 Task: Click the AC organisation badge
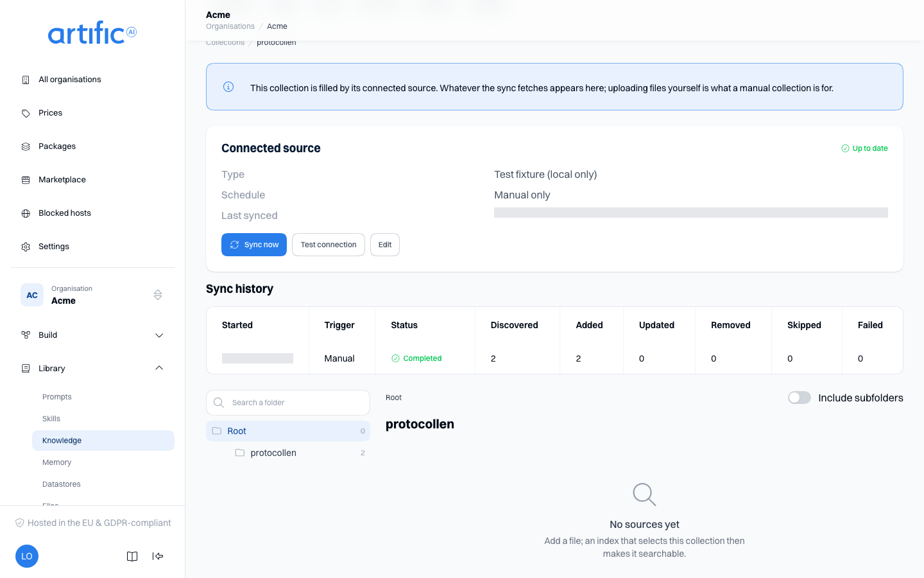point(32,295)
